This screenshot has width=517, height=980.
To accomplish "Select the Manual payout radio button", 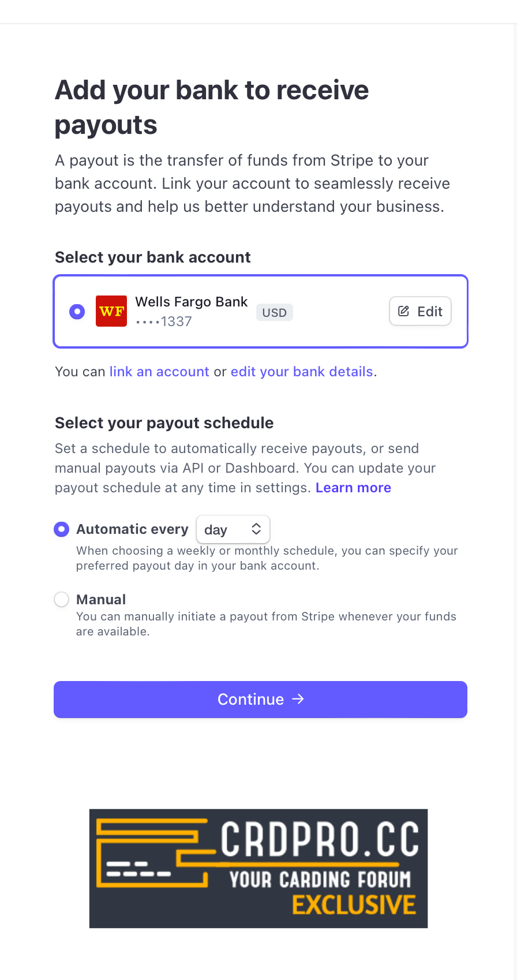I will (62, 600).
